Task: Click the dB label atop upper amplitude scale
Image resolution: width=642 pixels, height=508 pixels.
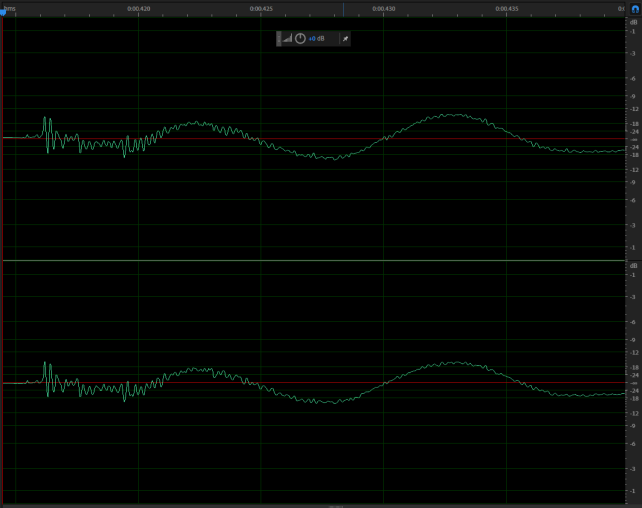Action: point(633,22)
